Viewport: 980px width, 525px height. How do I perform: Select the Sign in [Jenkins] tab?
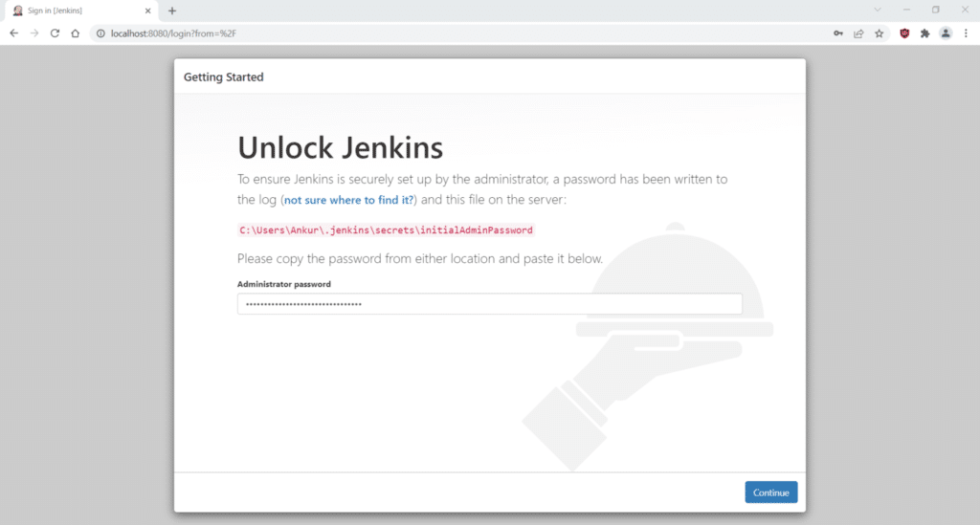coord(79,11)
